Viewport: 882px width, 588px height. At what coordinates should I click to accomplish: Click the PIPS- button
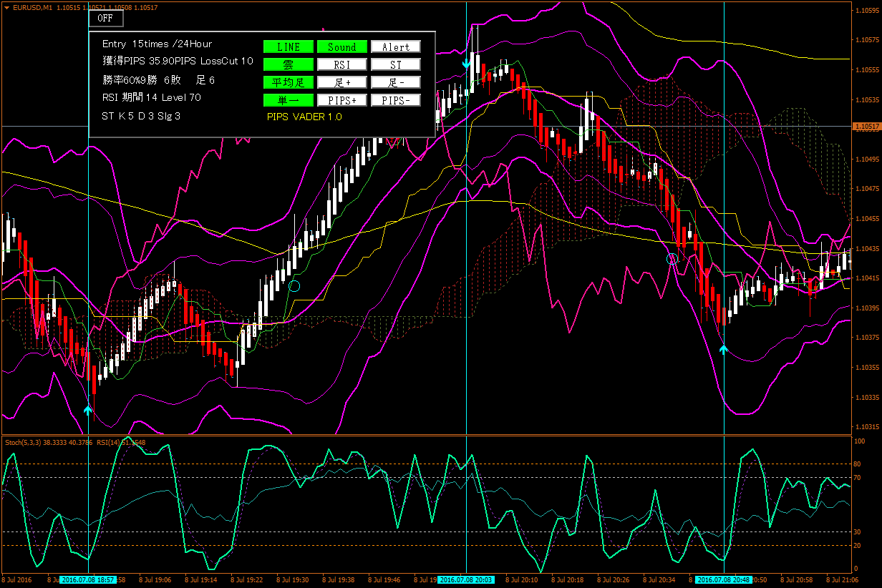click(x=396, y=100)
